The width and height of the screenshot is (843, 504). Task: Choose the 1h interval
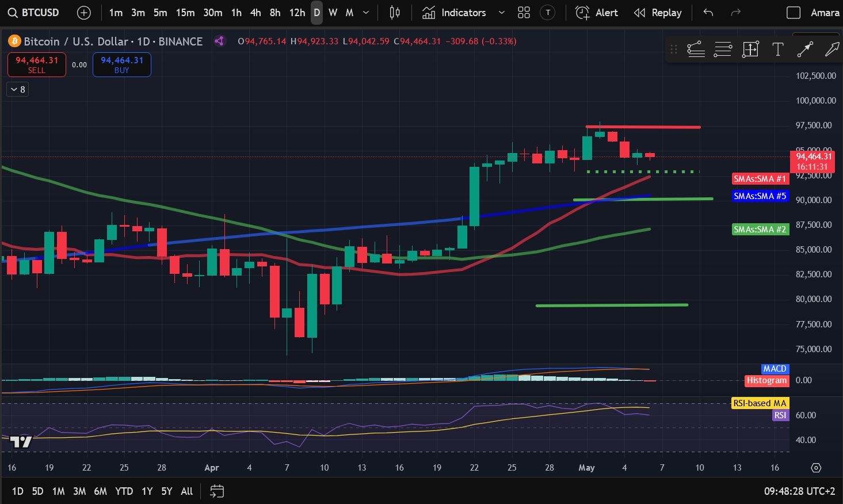(237, 13)
